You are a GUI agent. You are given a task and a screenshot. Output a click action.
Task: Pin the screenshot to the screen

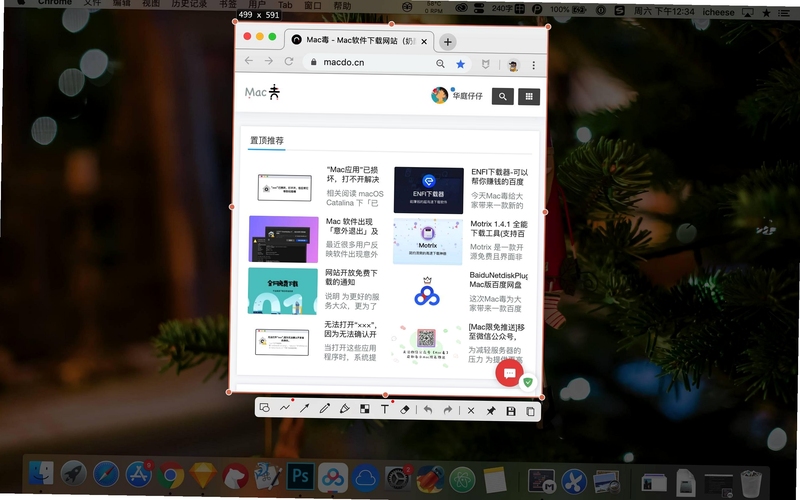tap(491, 411)
